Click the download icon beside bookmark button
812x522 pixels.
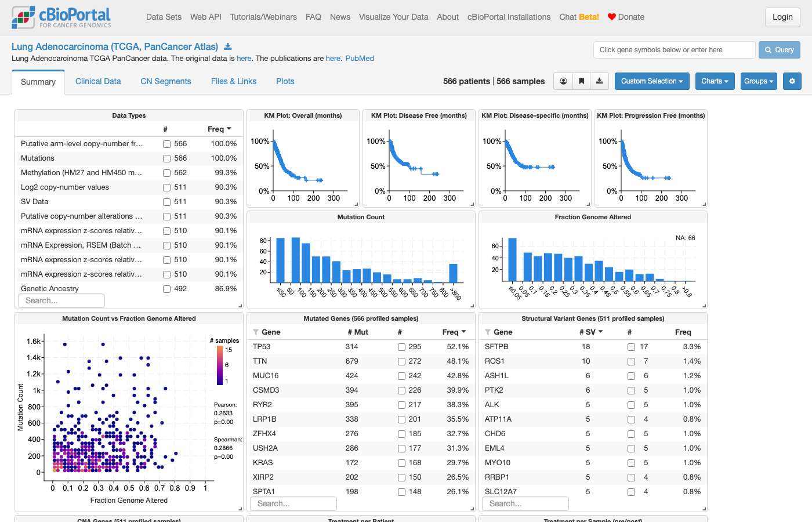point(600,81)
